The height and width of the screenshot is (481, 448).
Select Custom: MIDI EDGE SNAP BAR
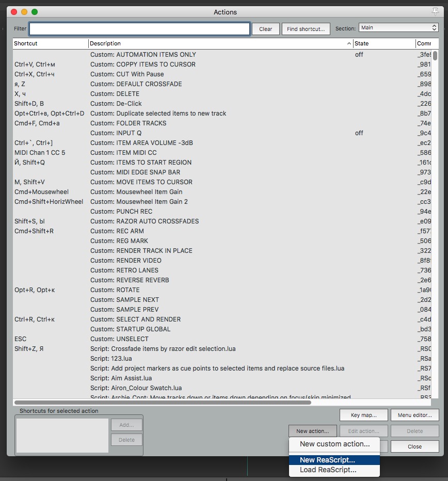[222, 172]
